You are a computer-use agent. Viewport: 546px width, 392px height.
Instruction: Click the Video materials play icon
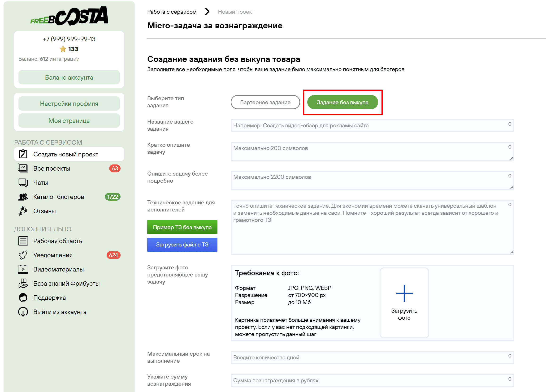23,269
